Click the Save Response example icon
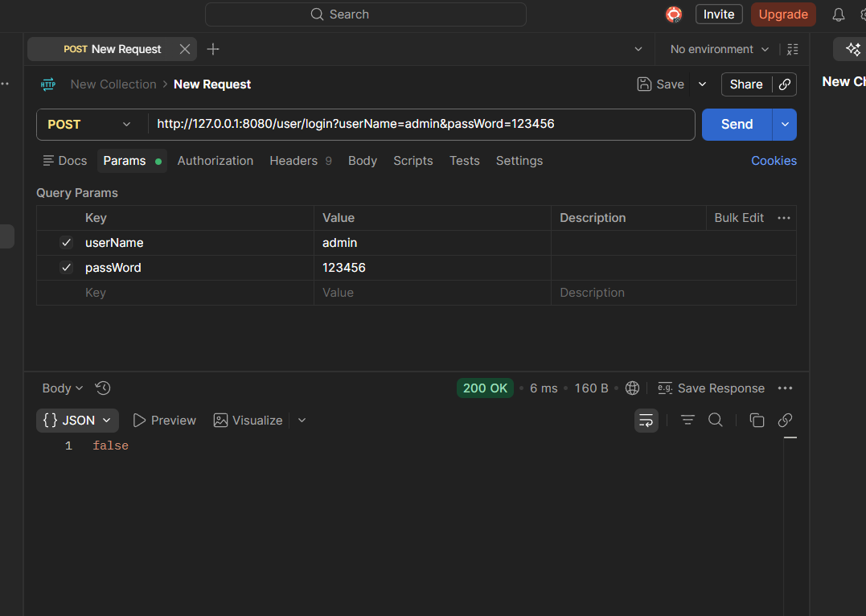Screen dimensions: 866x616 [x=665, y=388]
